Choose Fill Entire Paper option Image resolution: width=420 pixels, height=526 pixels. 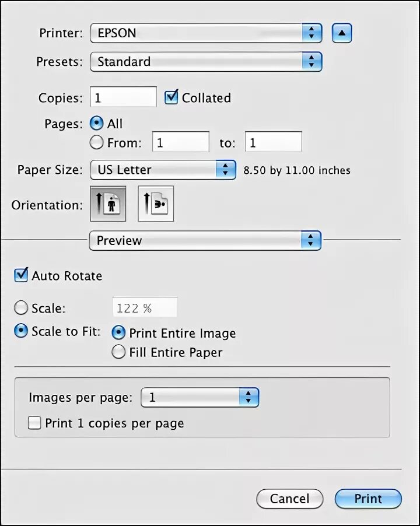[118, 352]
